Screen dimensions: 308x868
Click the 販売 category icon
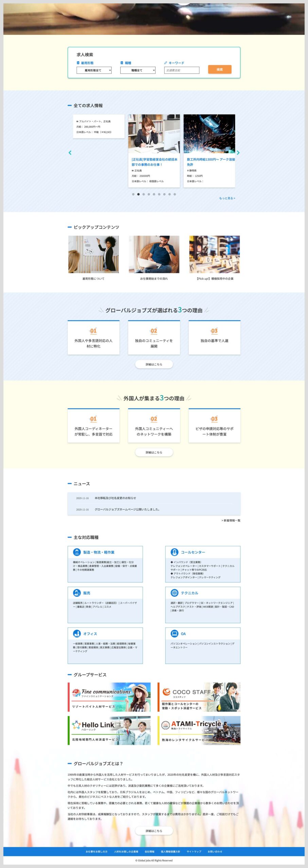pos(77,593)
